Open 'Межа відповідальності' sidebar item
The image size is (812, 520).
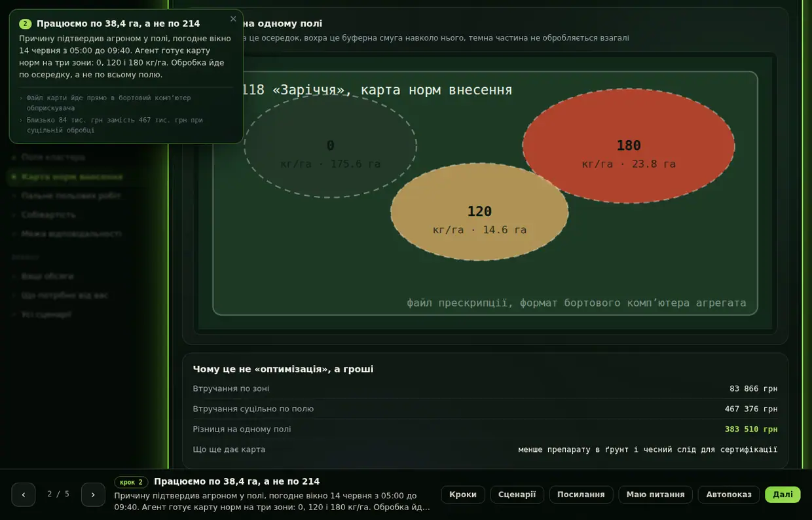71,234
